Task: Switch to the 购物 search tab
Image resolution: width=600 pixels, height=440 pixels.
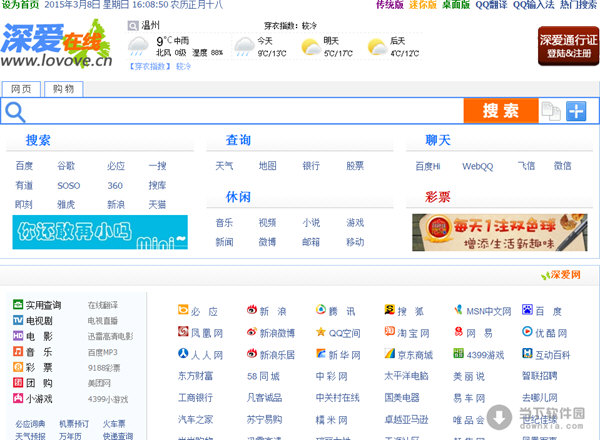Action: tap(64, 89)
